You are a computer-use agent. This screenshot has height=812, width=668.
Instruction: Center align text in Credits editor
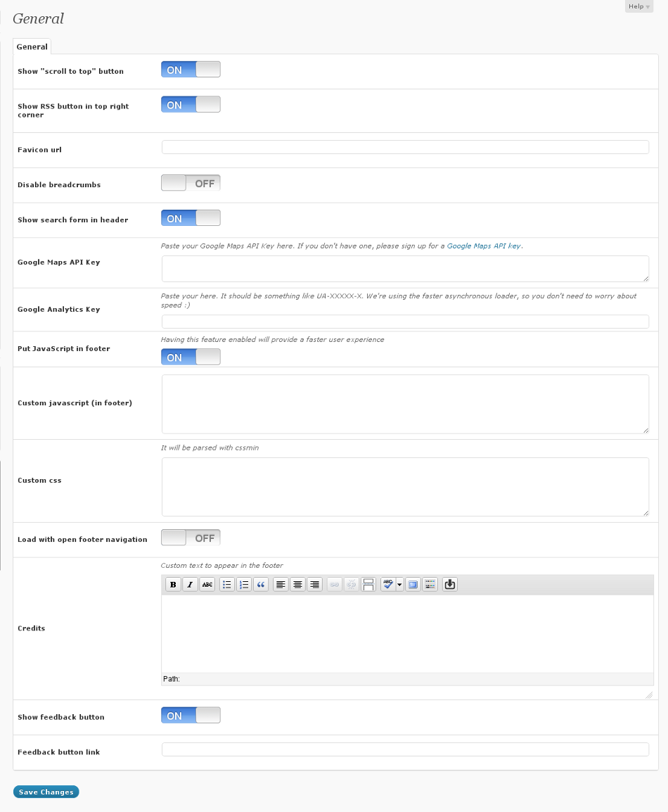[x=298, y=585]
